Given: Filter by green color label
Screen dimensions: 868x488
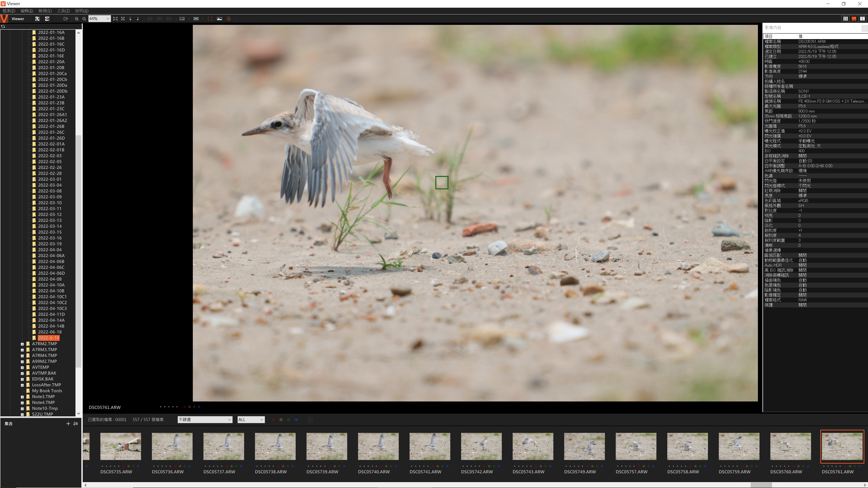Looking at the screenshot, I should click(x=289, y=420).
